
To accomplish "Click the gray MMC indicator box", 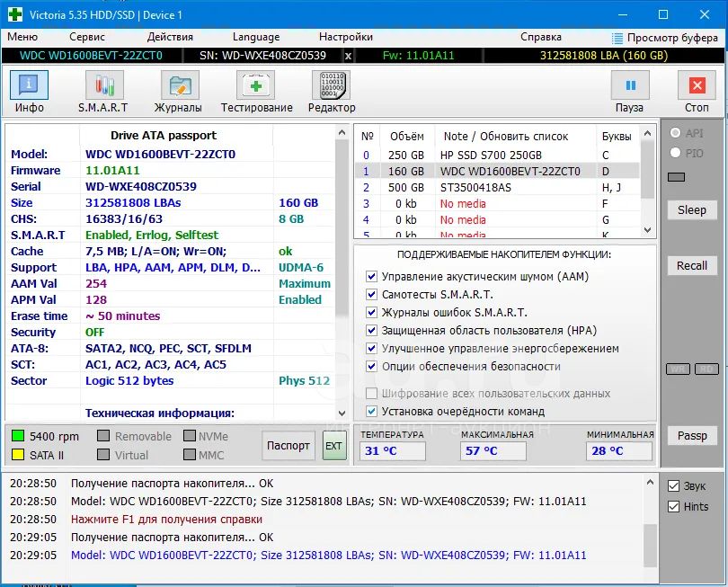I will tap(190, 454).
